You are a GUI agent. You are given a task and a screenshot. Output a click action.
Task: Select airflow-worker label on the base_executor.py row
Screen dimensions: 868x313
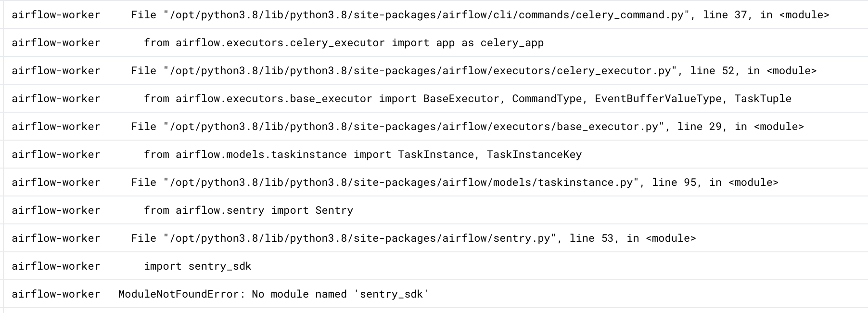pyautogui.click(x=56, y=127)
